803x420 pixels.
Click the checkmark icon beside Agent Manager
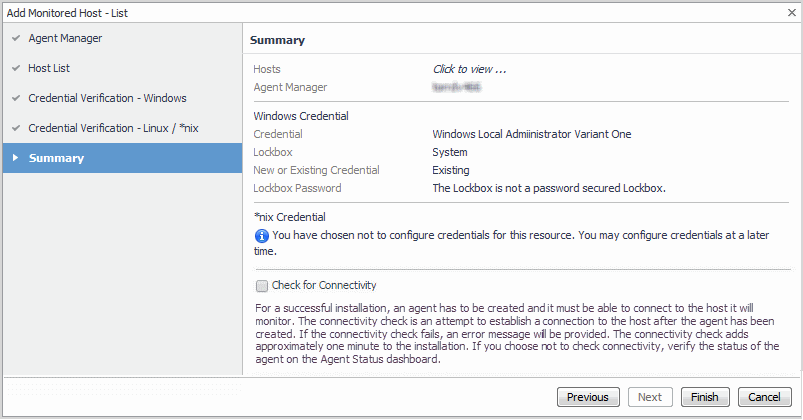(x=16, y=39)
